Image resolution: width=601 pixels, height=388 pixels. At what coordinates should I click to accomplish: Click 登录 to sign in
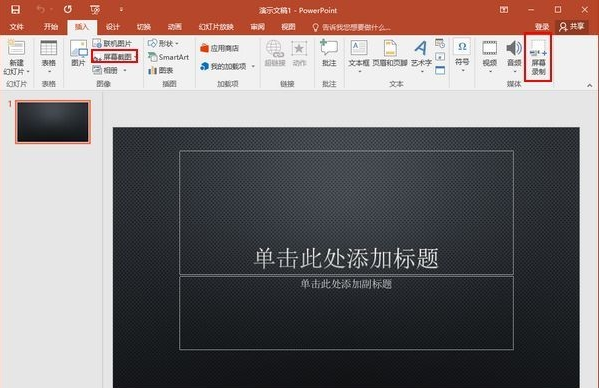[542, 27]
